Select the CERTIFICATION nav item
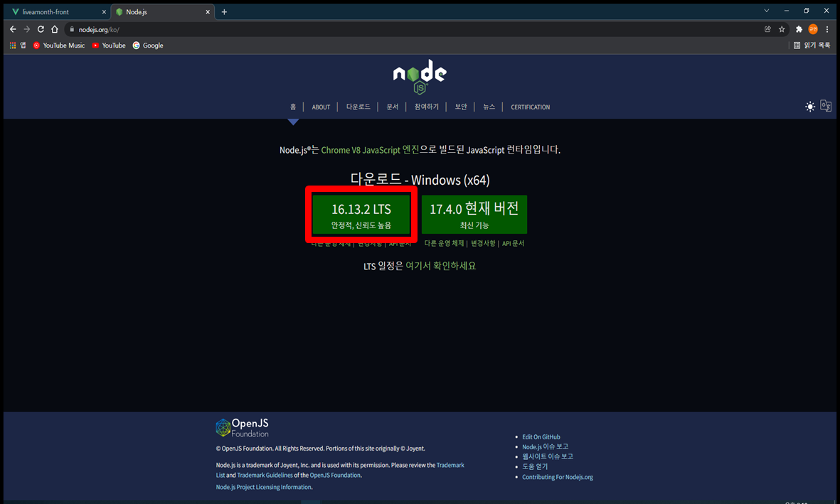Image resolution: width=840 pixels, height=504 pixels. [x=531, y=107]
